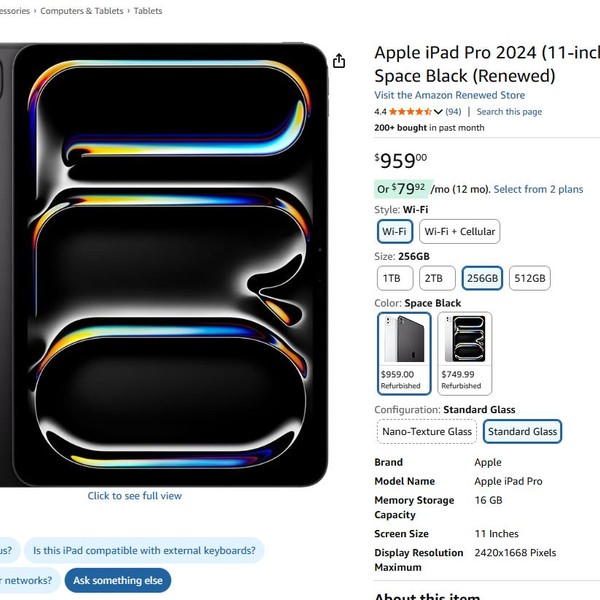Visit the Amazon Renewed Store link
The height and width of the screenshot is (600, 600).
pos(449,95)
